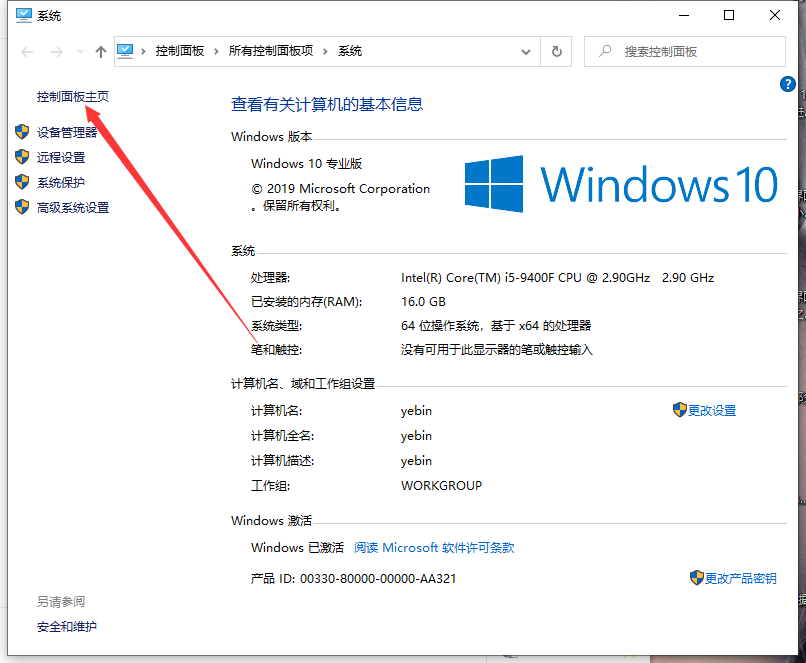The width and height of the screenshot is (806, 663).
Task: Read the Microsoft 软件许可条款 link
Action: (434, 548)
